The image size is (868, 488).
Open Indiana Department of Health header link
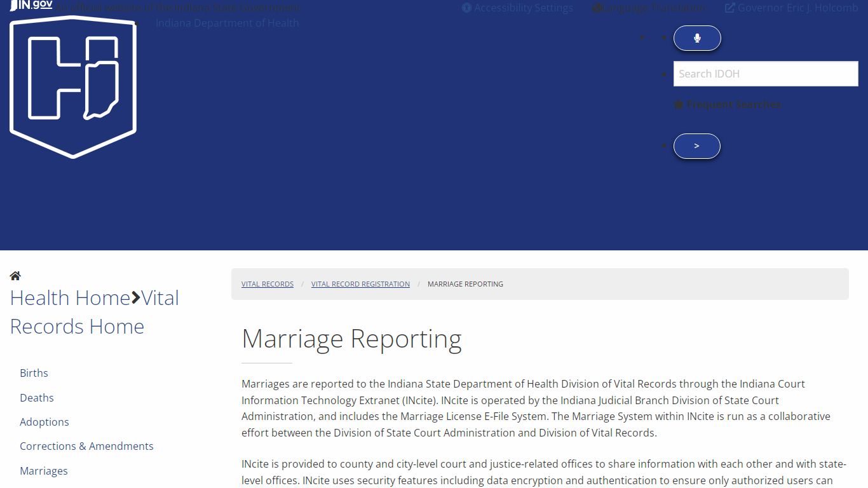tap(227, 23)
